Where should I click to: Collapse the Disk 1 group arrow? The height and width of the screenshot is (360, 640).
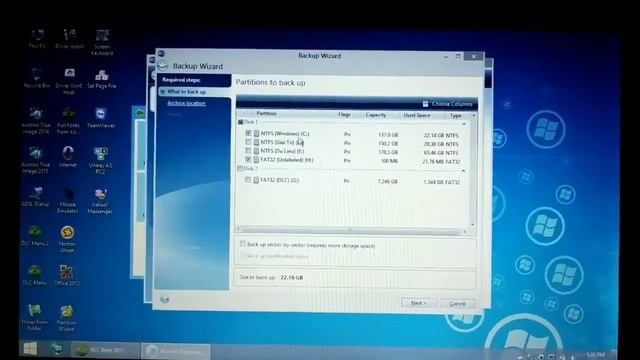point(464,124)
